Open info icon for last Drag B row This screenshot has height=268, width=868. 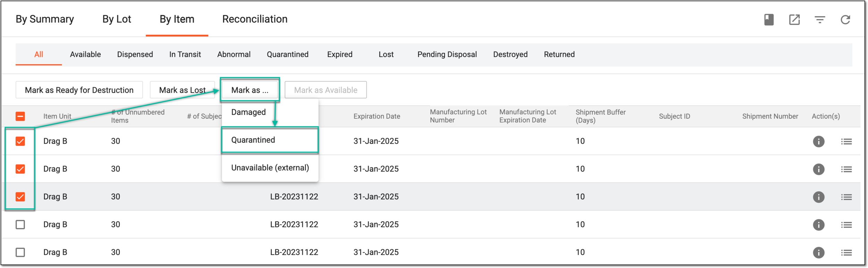[x=818, y=252]
